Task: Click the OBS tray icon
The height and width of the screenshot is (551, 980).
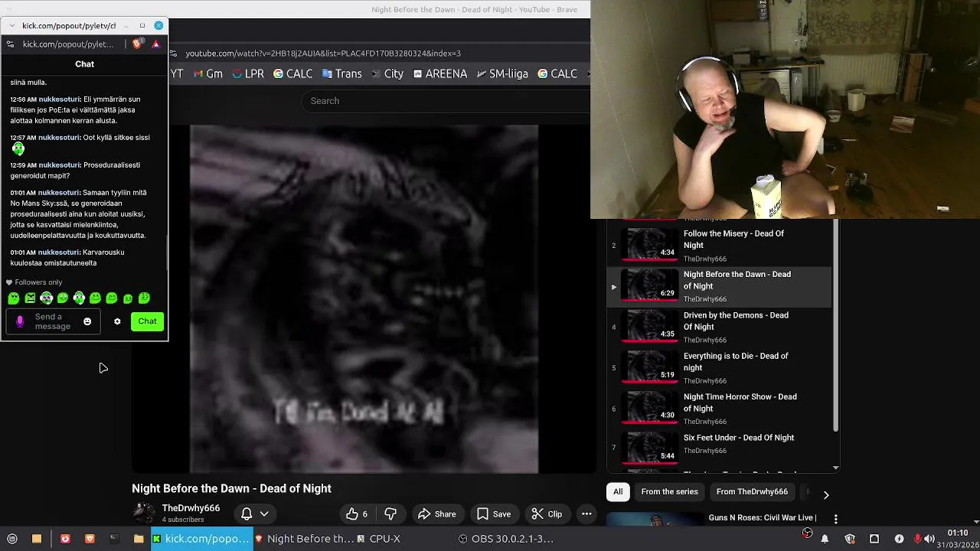Action: point(807,533)
